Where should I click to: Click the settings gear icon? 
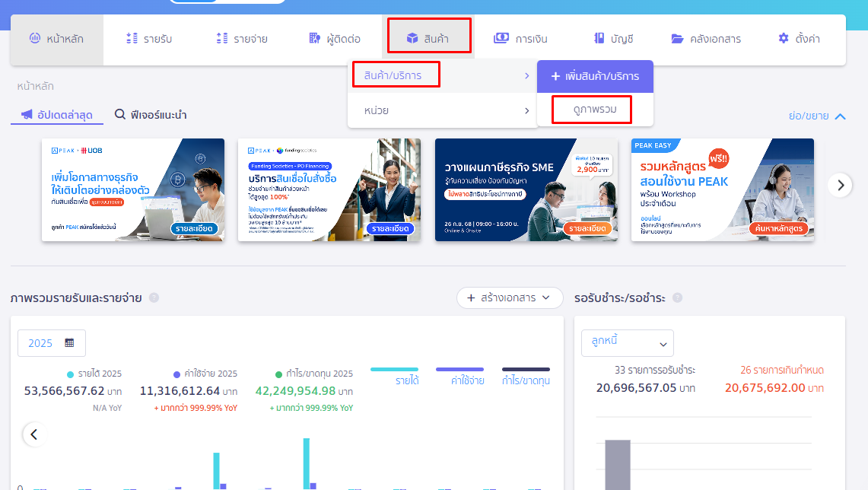tap(784, 38)
